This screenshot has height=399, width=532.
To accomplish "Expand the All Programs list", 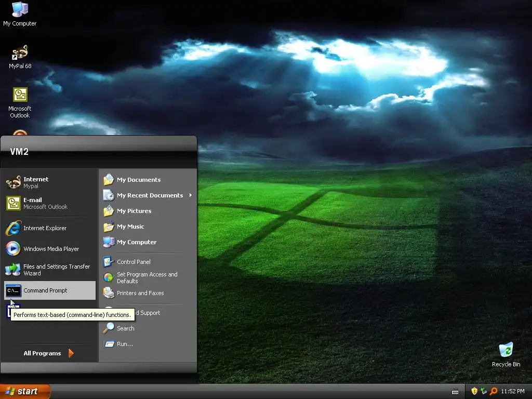I will click(x=49, y=353).
